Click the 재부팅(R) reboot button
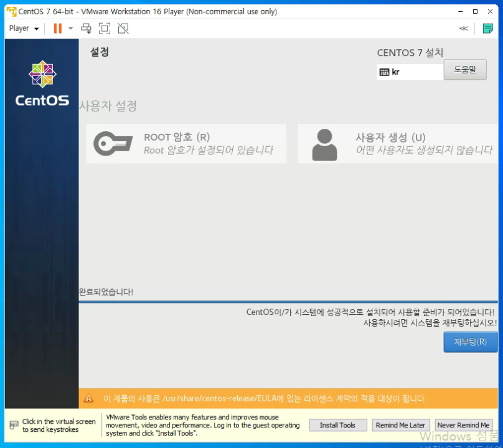Viewport: 503px width, 448px height. 470,342
